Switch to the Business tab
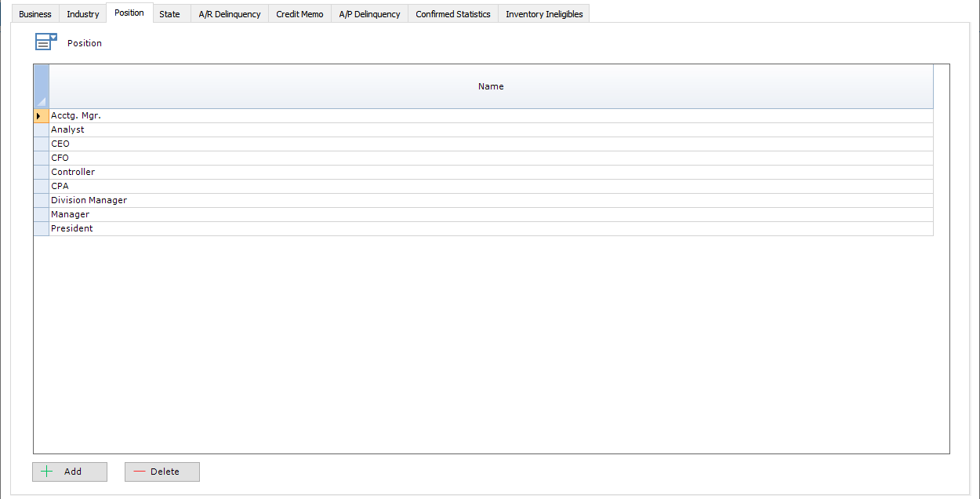Viewport: 980px width, 499px height. pyautogui.click(x=34, y=13)
